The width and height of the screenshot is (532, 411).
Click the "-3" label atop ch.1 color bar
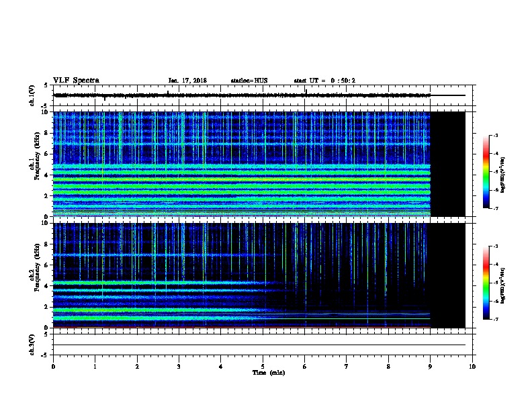495,135
